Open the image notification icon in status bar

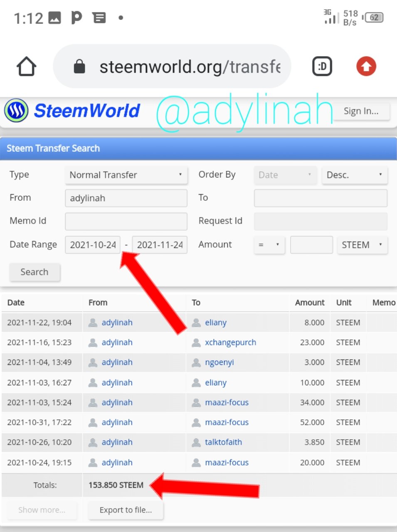(55, 18)
